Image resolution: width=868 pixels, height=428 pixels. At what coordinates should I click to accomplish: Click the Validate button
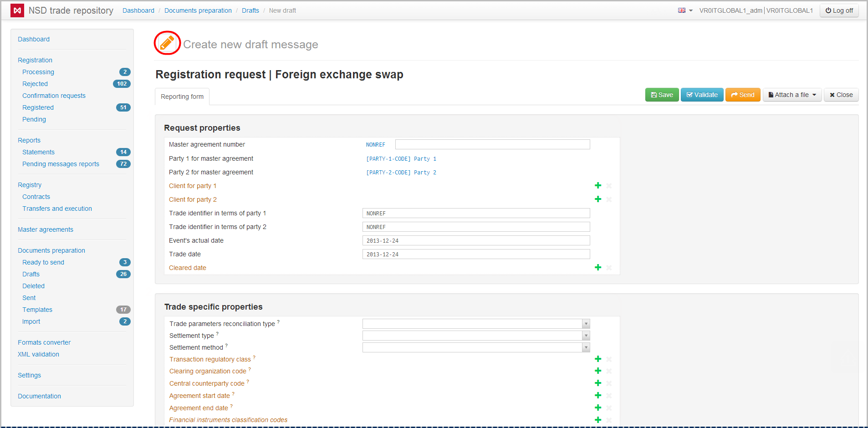[x=702, y=95]
